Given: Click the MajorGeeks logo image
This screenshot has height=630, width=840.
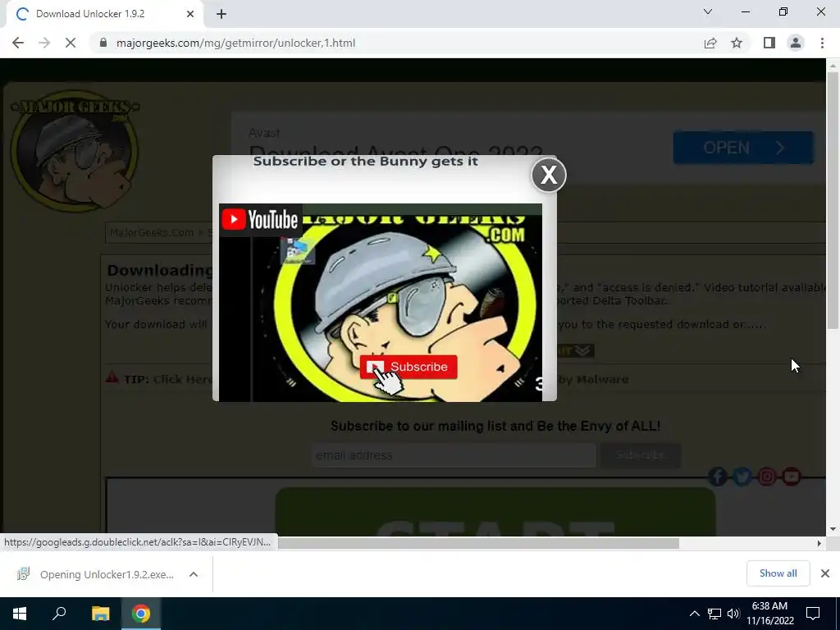Looking at the screenshot, I should (75, 150).
